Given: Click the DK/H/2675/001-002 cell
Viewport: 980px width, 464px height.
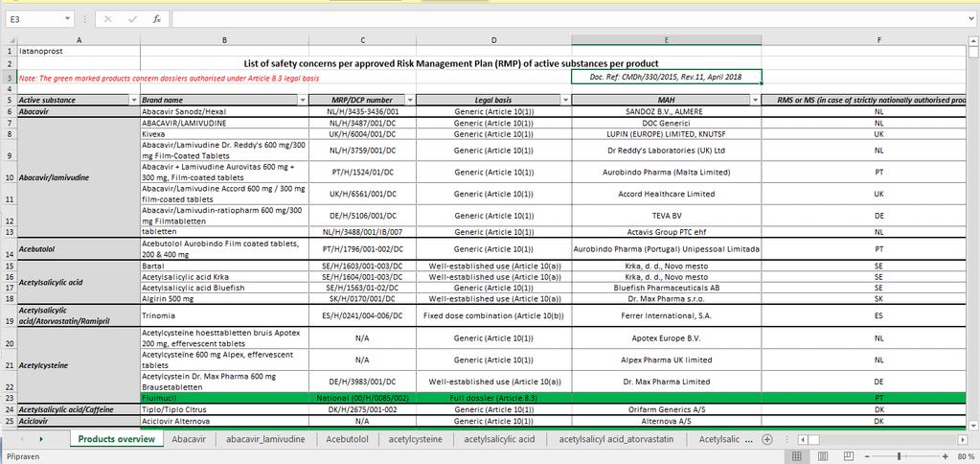Looking at the screenshot, I should point(362,409).
